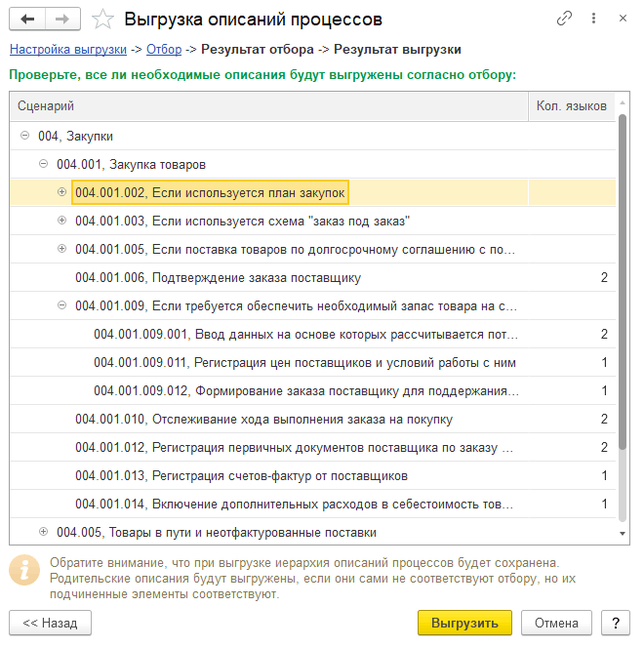Screen dimensions: 644x647
Task: Go to the Отбор step link
Action: coord(164,50)
